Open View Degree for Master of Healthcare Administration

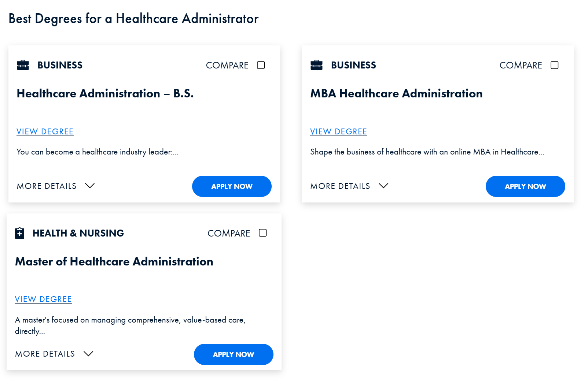tap(43, 299)
